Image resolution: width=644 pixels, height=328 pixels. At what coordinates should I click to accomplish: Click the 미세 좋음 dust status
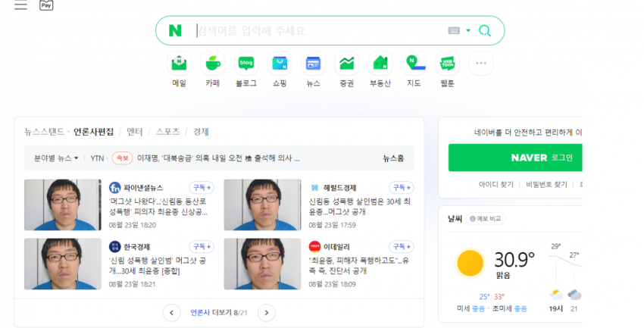(470, 309)
